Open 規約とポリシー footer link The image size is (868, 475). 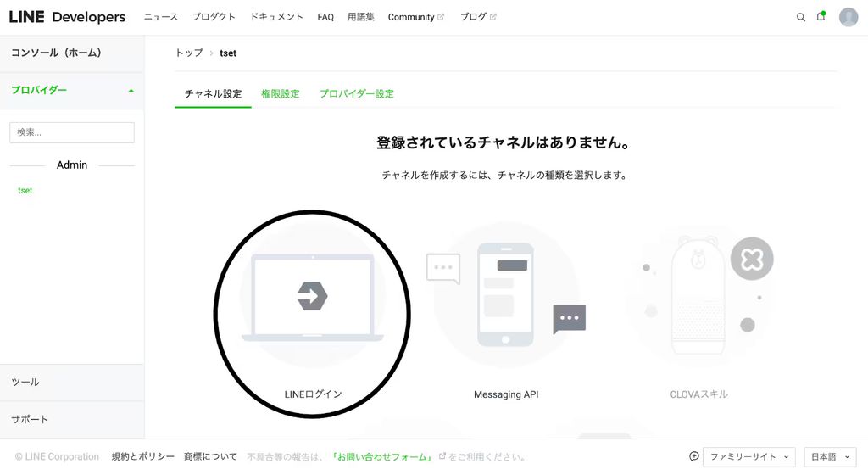142,456
